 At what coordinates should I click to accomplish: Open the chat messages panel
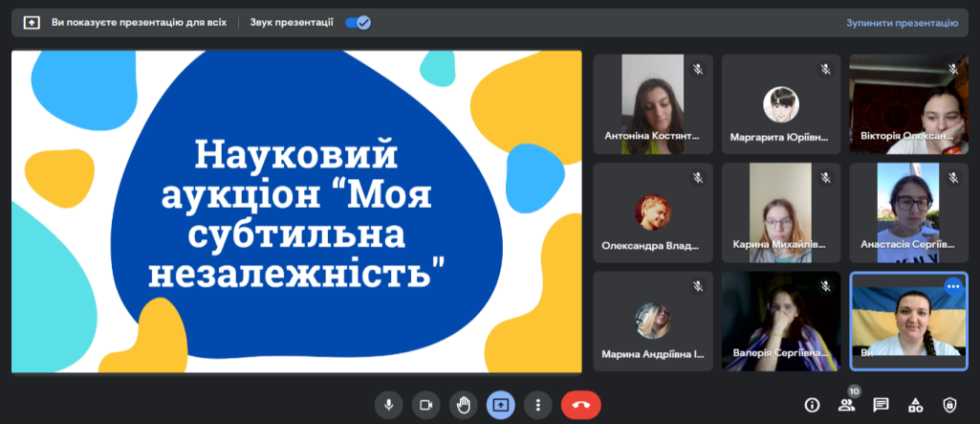pos(881,405)
